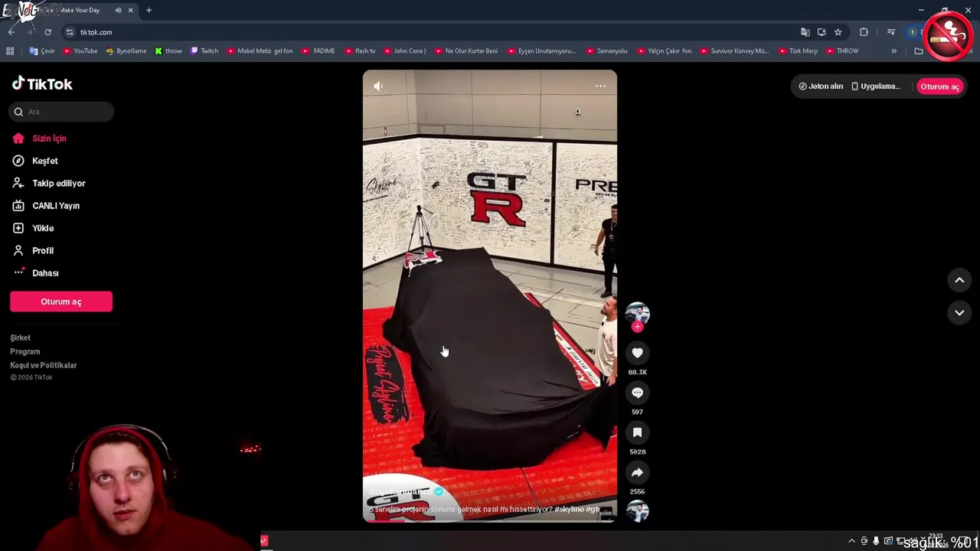Click Jeton alın button
The width and height of the screenshot is (980, 551).
[821, 86]
